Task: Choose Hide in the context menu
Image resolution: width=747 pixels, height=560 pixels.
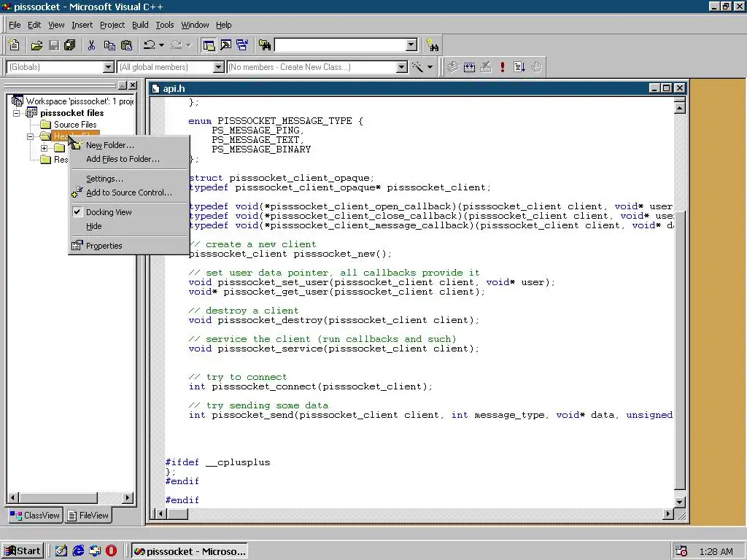Action: pyautogui.click(x=129, y=226)
